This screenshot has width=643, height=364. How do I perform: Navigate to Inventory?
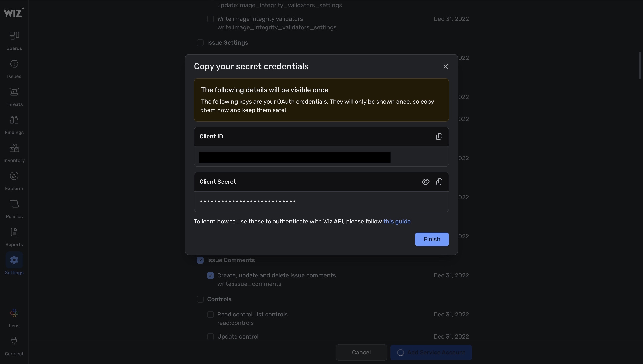(14, 153)
